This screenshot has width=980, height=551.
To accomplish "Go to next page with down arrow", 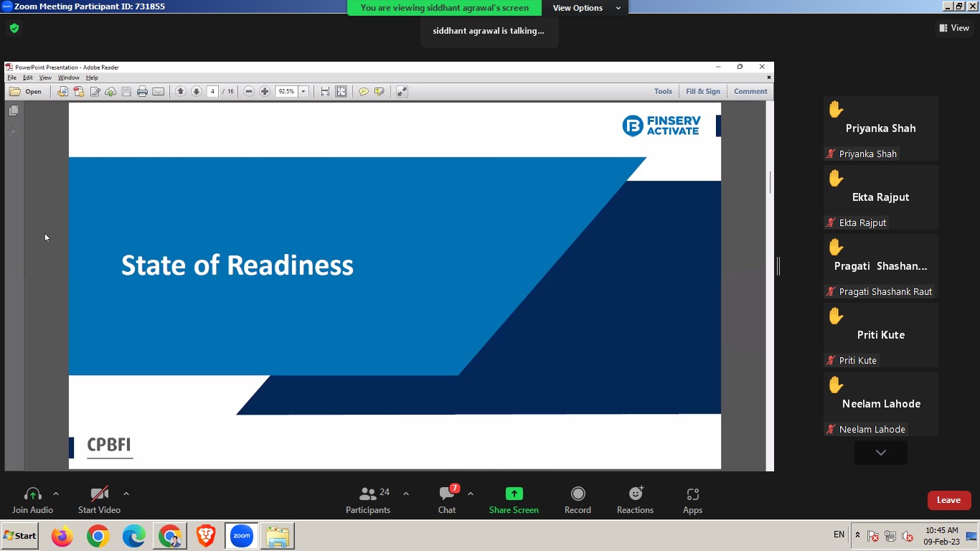I will tap(196, 92).
